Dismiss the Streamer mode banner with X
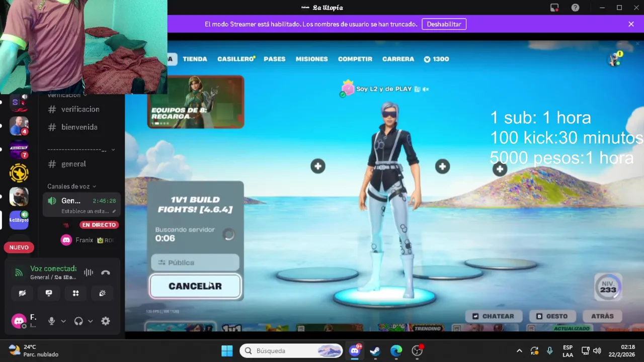The image size is (644, 362). 631,24
